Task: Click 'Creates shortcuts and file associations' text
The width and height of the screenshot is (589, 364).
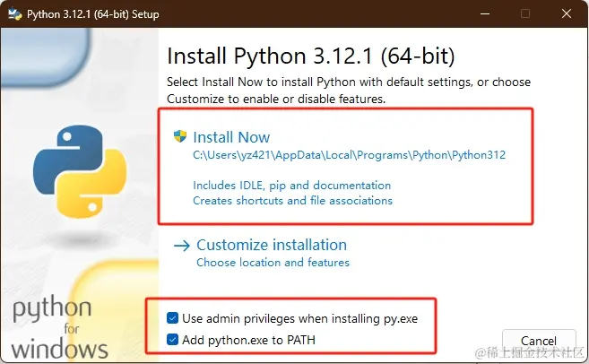Action: point(292,201)
